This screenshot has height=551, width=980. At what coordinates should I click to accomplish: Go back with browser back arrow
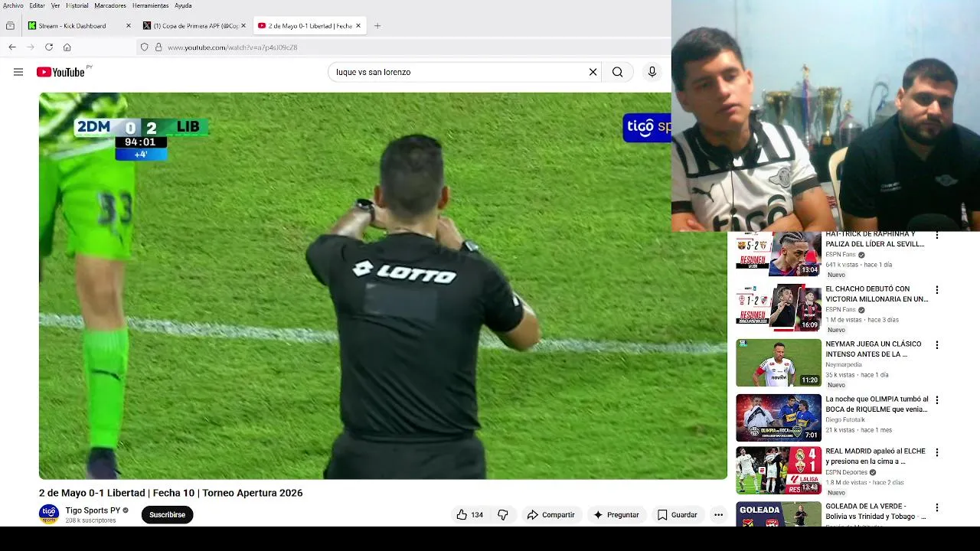[x=12, y=47]
